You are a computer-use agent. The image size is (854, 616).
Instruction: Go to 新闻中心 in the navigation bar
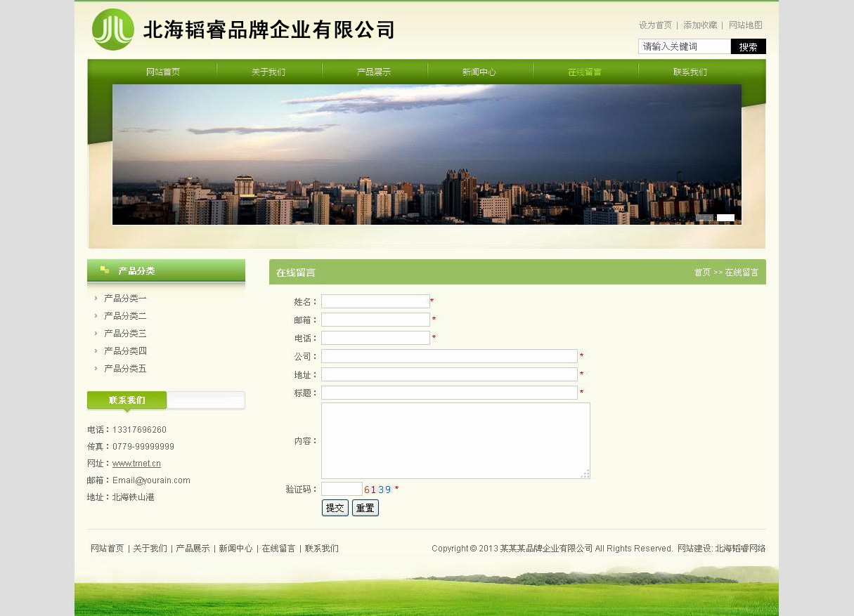pyautogui.click(x=479, y=72)
